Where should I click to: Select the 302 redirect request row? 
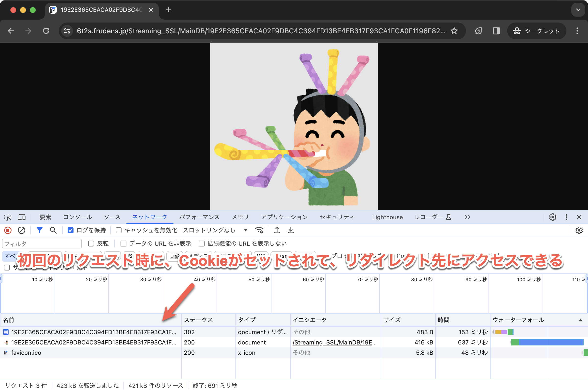pos(294,332)
